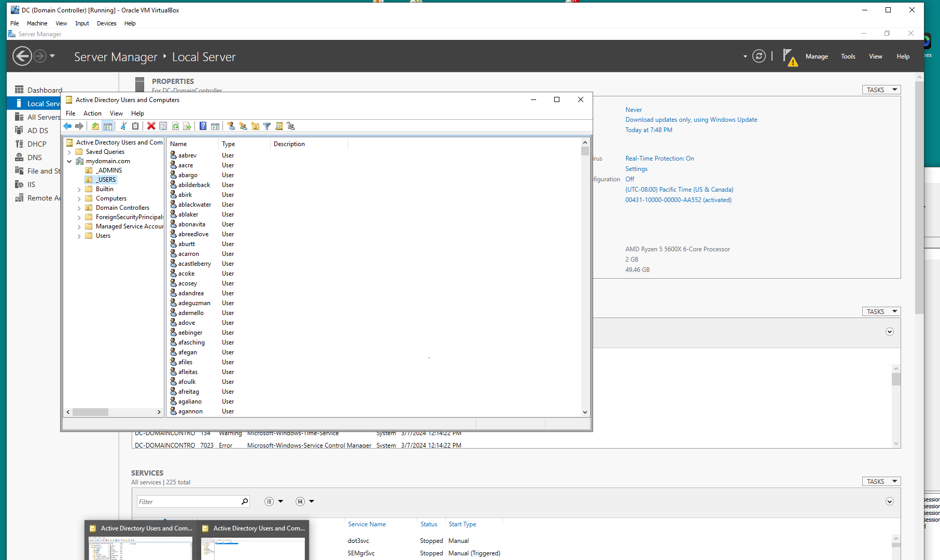This screenshot has width=940, height=560.
Task: Click the services Filter input field
Action: coord(193,501)
